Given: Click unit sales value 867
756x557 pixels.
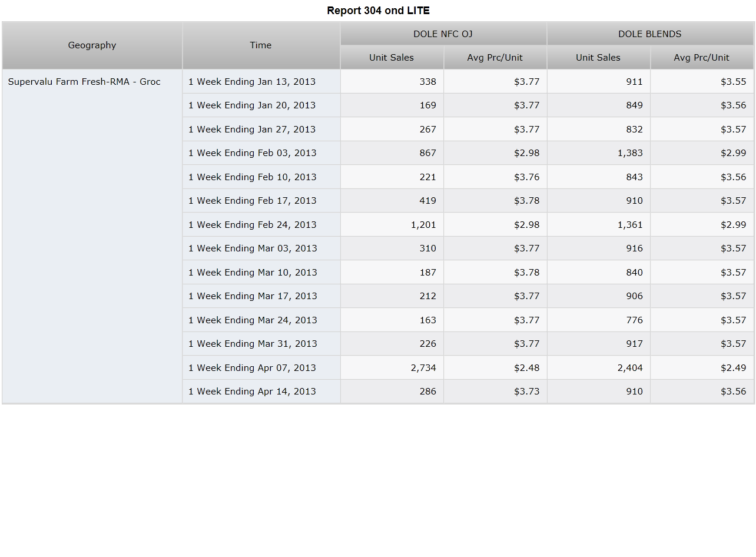Looking at the screenshot, I should [392, 153].
